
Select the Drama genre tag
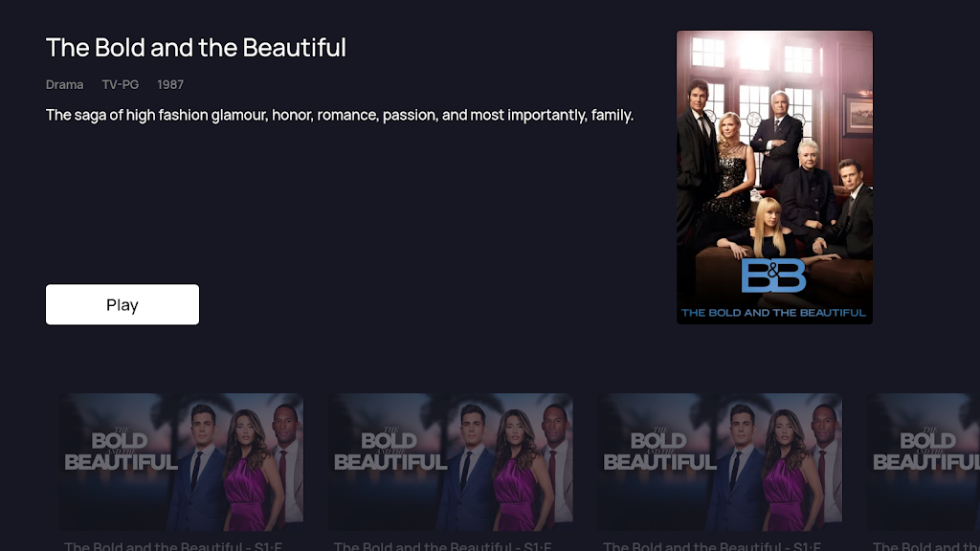pyautogui.click(x=64, y=84)
